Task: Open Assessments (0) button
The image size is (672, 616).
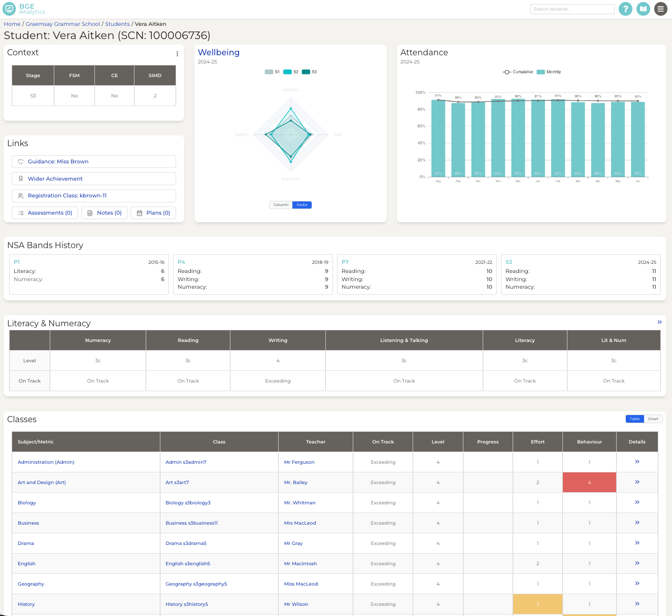Action: [45, 213]
